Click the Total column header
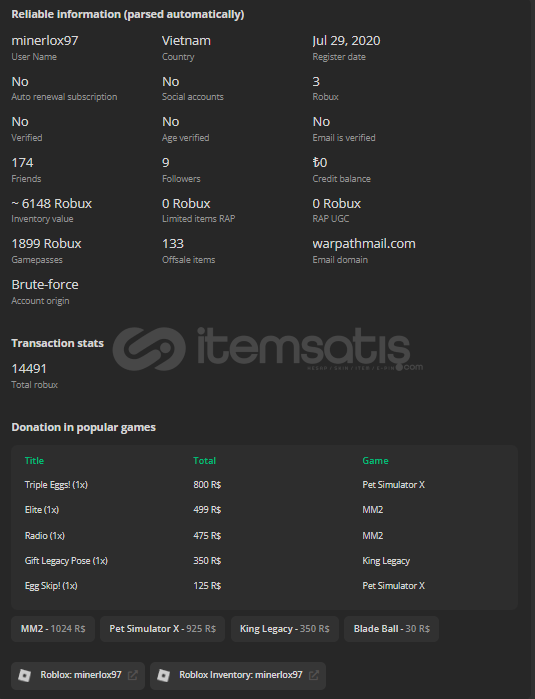Viewport: 535px width, 699px height. coord(205,461)
